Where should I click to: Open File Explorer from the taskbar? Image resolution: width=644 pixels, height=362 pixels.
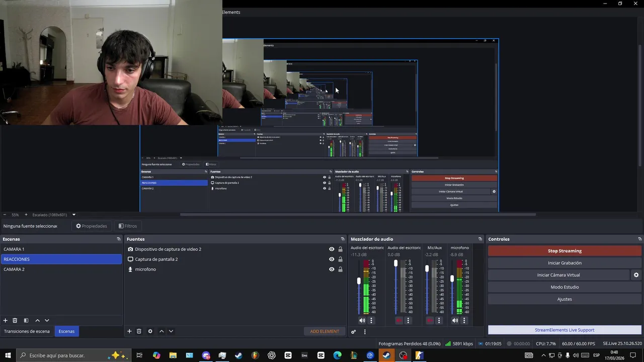[x=173, y=355]
